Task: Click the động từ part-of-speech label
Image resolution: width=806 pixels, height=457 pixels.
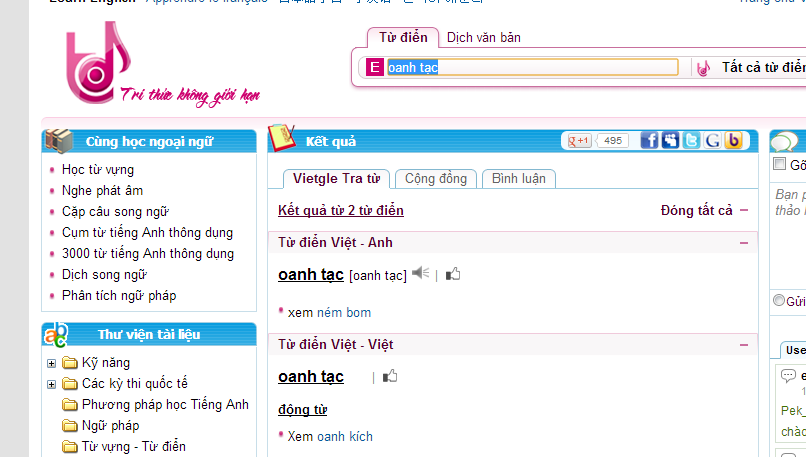Action: click(x=302, y=410)
